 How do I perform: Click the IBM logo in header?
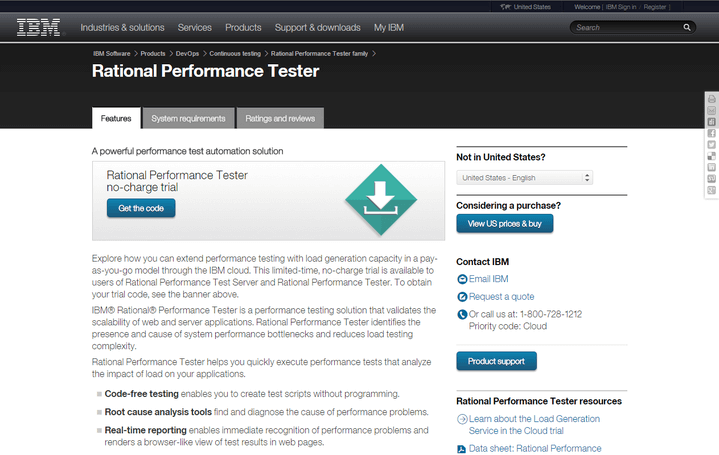38,27
